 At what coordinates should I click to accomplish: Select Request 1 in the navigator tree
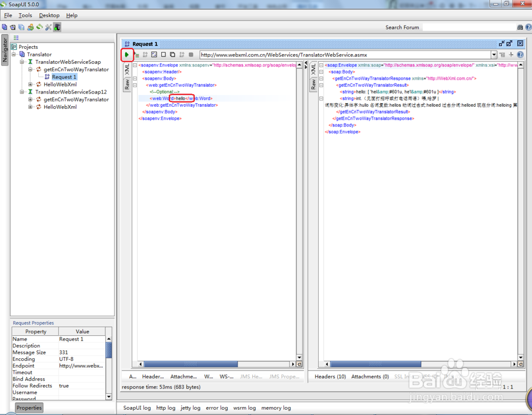tap(64, 77)
